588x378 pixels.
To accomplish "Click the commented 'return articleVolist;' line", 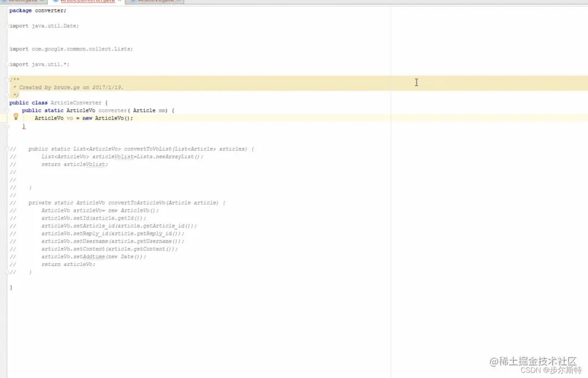I will (x=75, y=164).
